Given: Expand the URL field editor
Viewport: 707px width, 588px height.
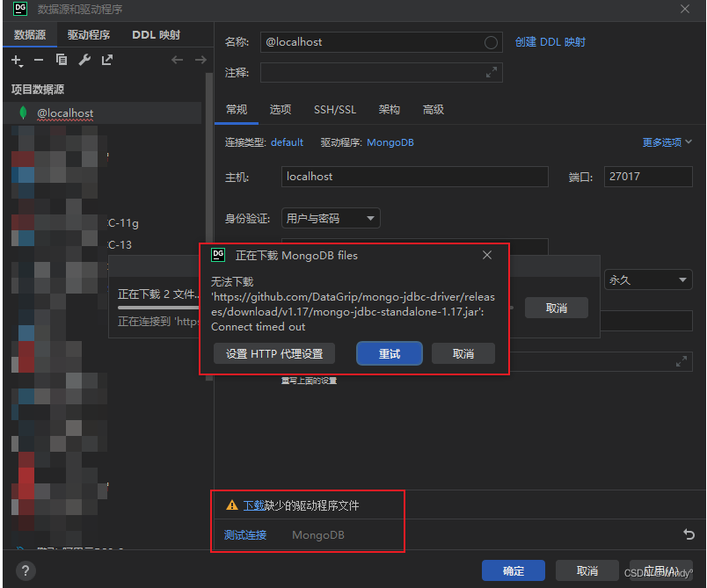Looking at the screenshot, I should [x=681, y=361].
